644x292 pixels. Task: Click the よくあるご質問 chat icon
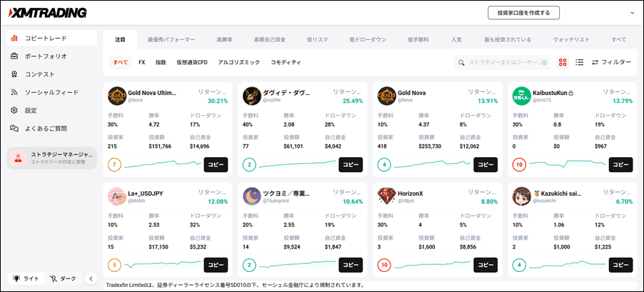click(14, 129)
